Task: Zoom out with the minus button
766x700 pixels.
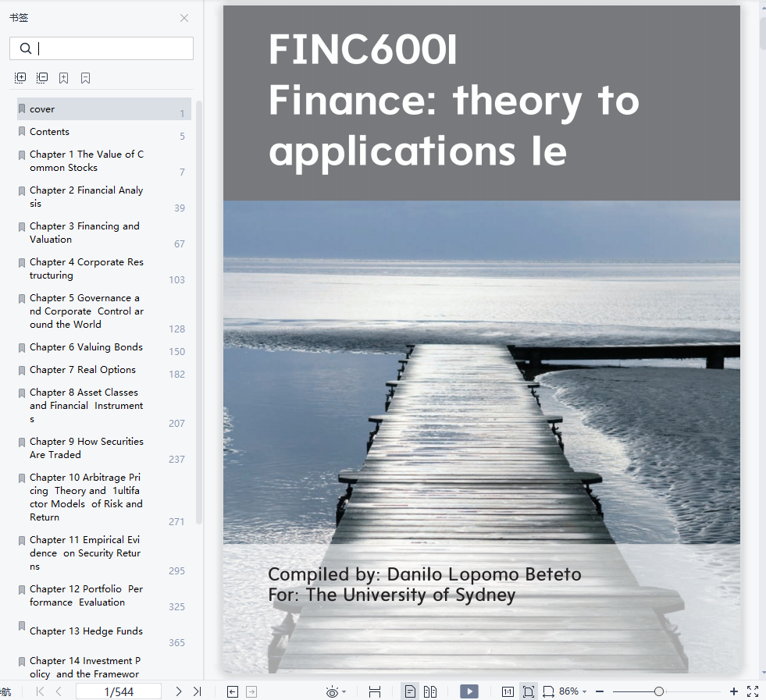Action: point(600,691)
